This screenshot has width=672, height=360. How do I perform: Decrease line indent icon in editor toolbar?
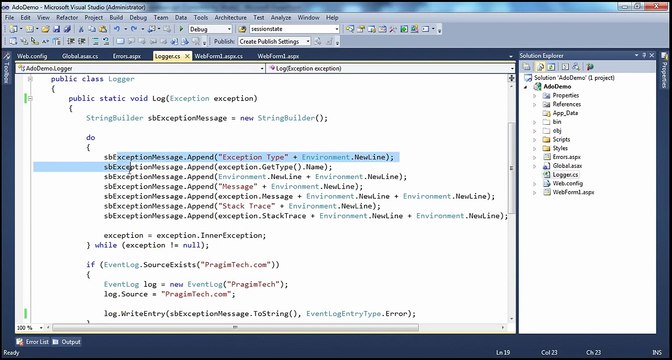(x=71, y=41)
